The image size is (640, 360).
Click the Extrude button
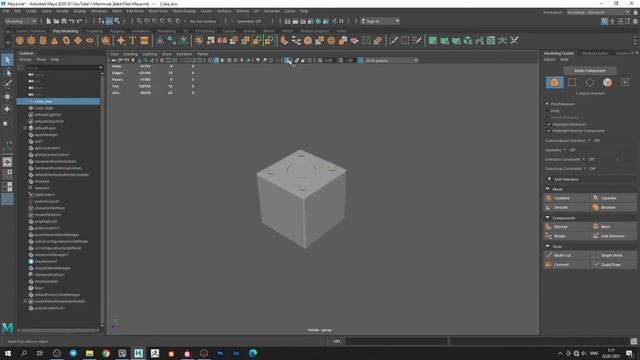567,227
